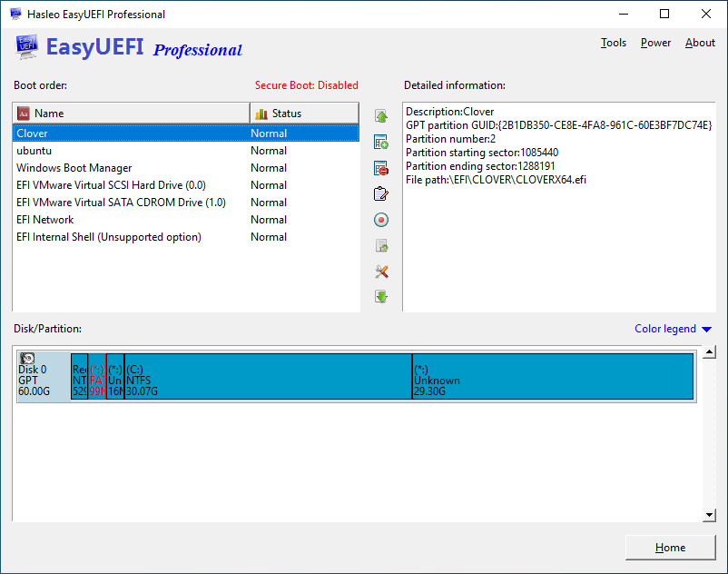This screenshot has width=728, height=574.
Task: Maximize the EasyUEFI window
Action: coord(664,14)
